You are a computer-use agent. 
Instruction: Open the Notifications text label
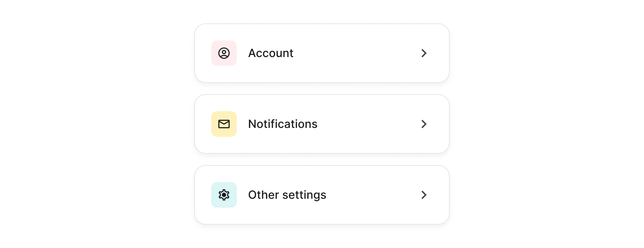pos(283,124)
